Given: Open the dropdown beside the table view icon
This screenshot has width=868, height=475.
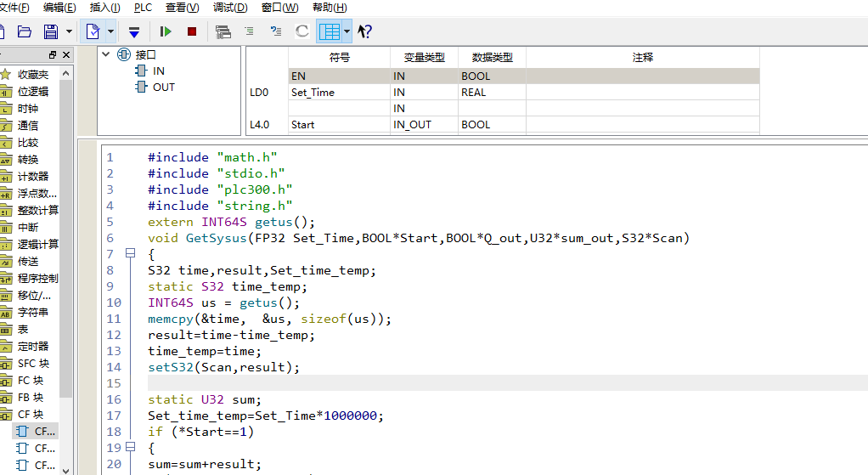Looking at the screenshot, I should click(x=347, y=31).
